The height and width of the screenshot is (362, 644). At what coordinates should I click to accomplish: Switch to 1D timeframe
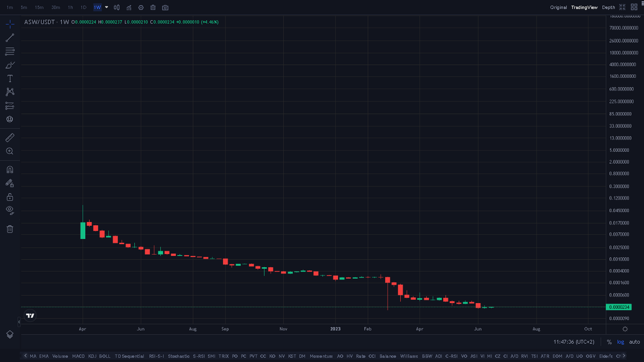tap(83, 8)
